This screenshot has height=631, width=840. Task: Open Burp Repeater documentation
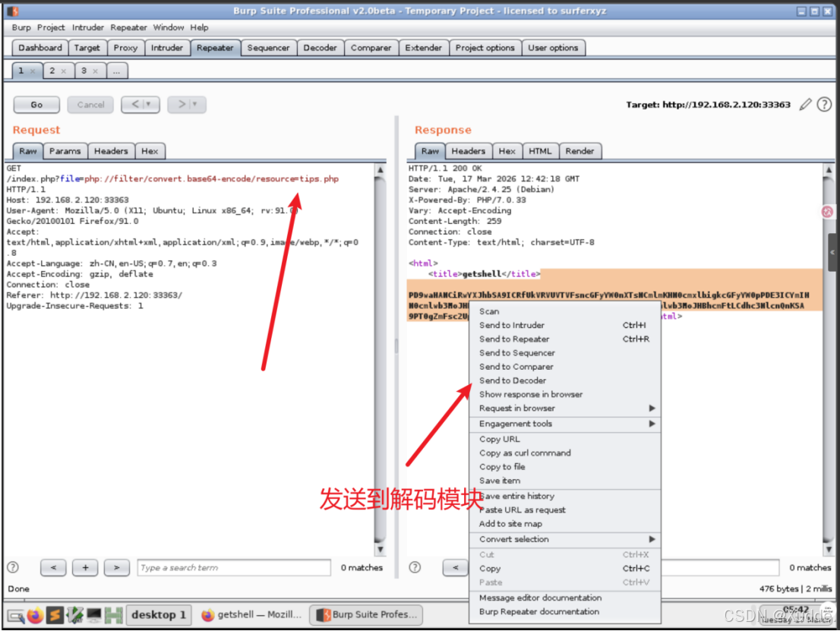pos(564,612)
